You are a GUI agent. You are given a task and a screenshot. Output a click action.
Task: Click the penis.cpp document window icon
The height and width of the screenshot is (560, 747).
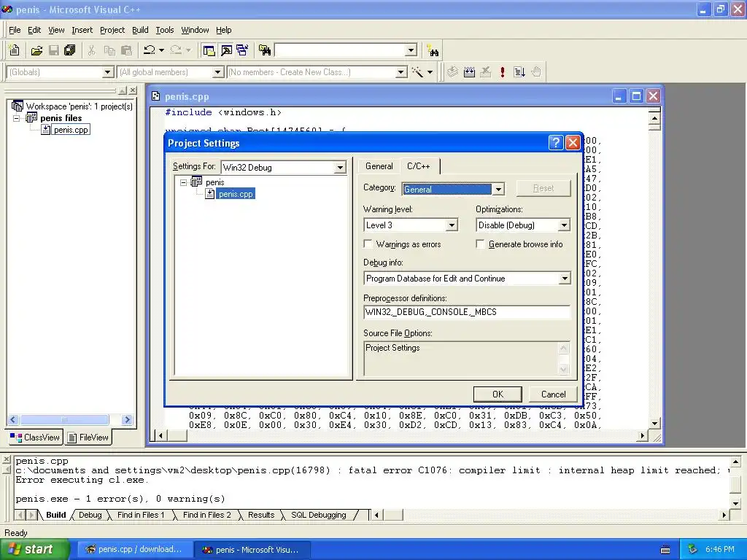click(156, 96)
